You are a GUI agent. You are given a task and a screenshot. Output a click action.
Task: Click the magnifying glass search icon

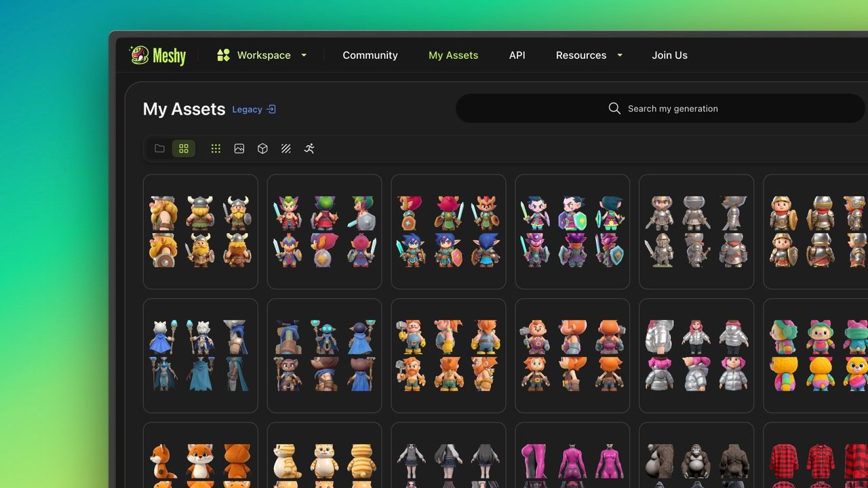point(614,108)
